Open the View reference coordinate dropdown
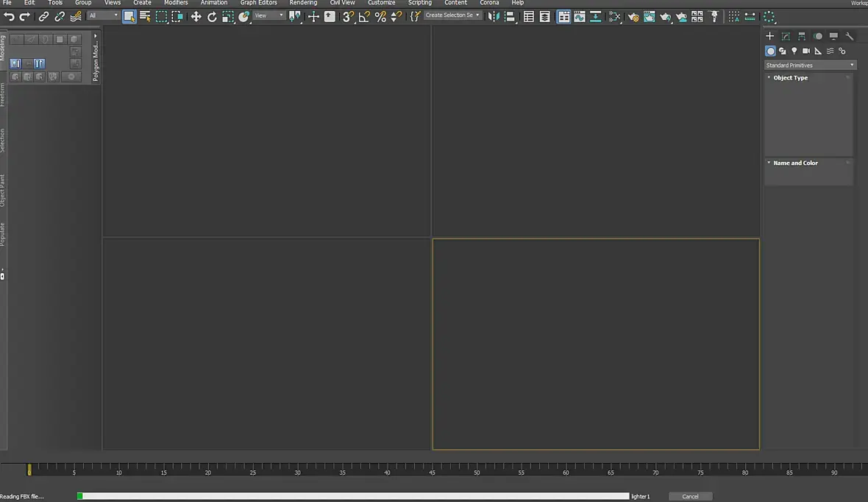 pyautogui.click(x=269, y=15)
